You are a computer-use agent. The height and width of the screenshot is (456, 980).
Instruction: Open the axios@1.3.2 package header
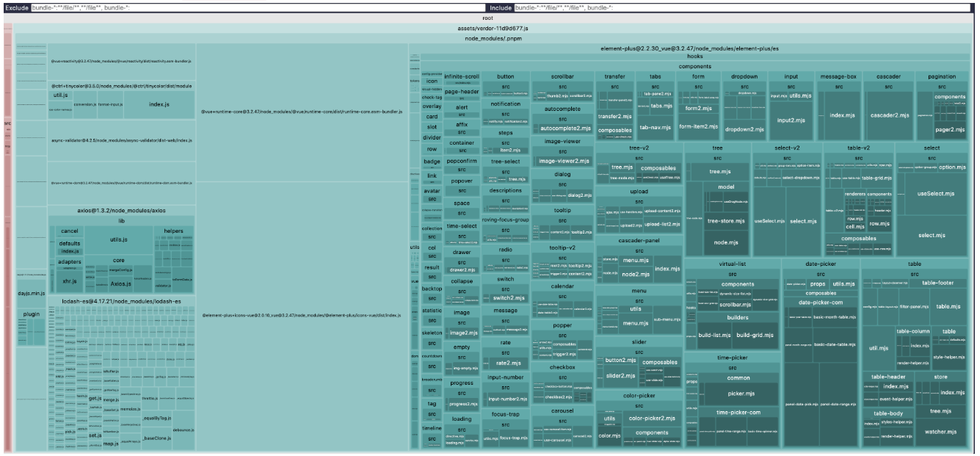click(x=121, y=210)
